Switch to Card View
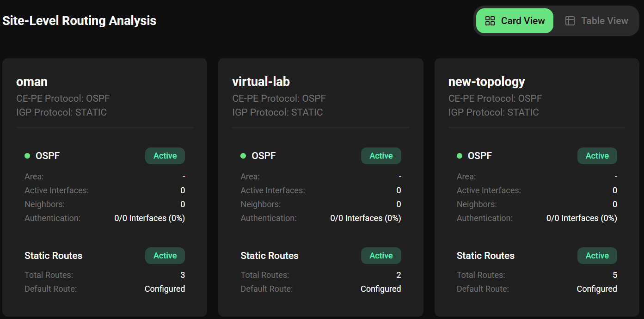The width and height of the screenshot is (644, 319). pos(515,21)
